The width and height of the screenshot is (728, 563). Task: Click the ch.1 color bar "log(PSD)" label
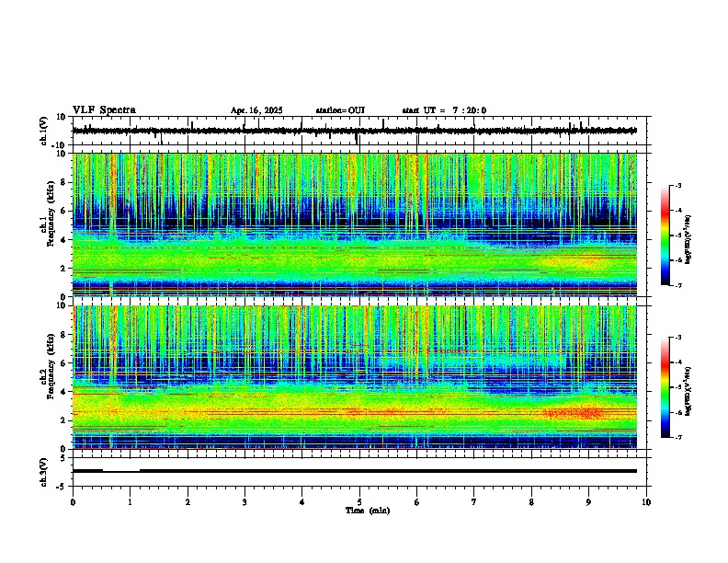[688, 239]
